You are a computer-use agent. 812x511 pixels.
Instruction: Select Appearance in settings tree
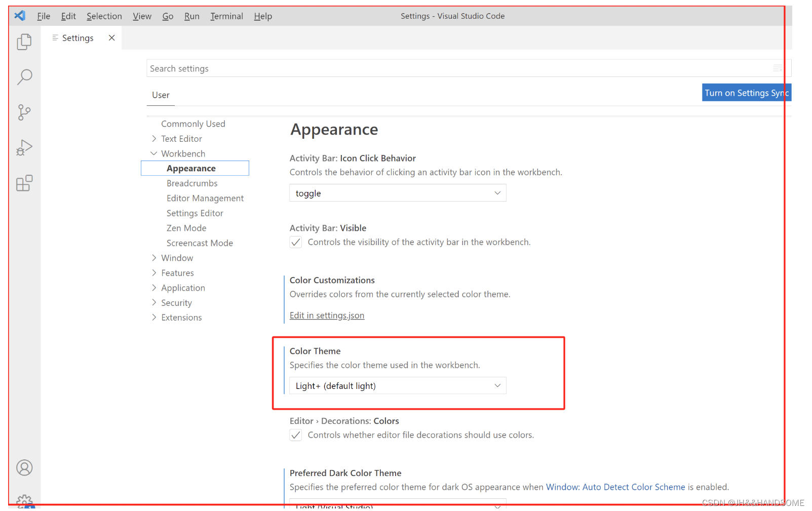195,168
